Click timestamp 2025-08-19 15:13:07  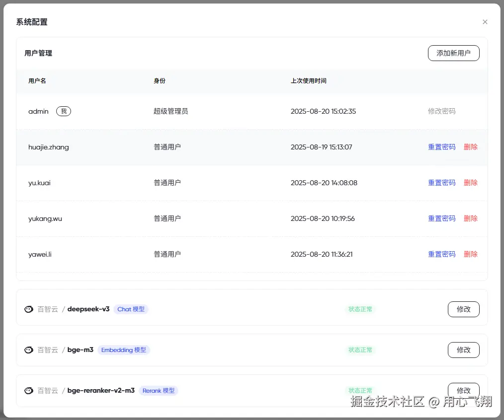[322, 147]
